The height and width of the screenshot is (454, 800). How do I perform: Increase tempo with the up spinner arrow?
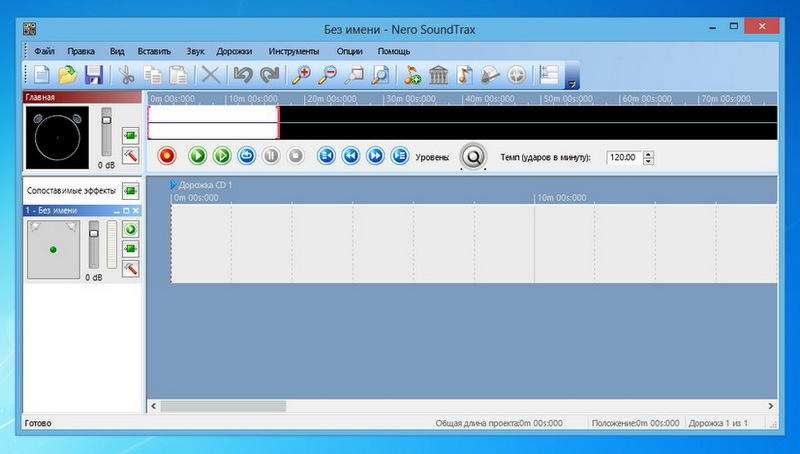pyautogui.click(x=648, y=154)
